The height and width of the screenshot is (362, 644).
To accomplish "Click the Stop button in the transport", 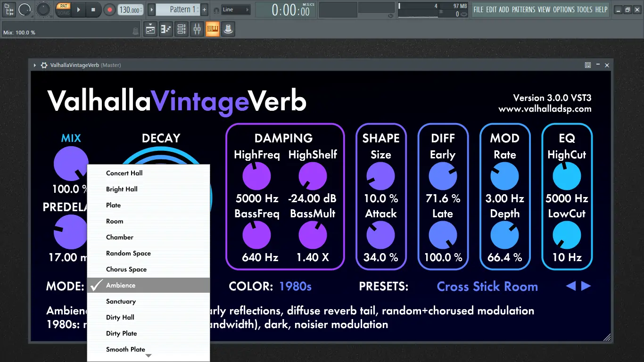I will [93, 9].
